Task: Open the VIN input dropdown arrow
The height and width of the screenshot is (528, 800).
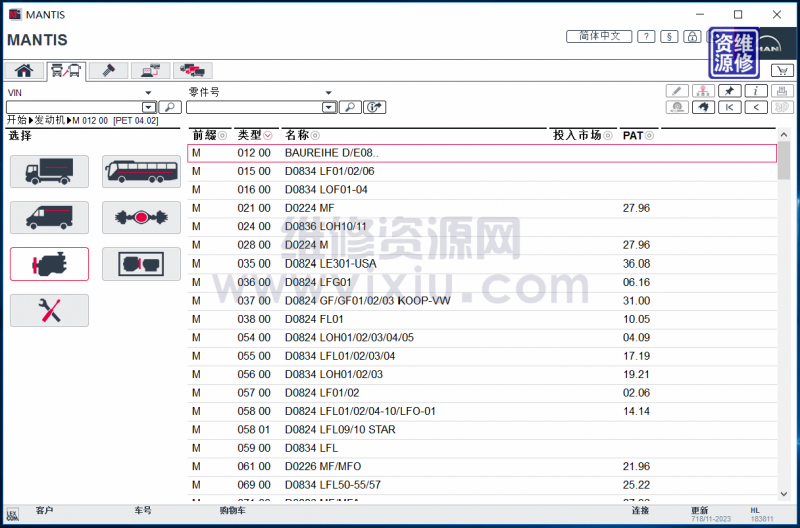Action: (x=149, y=107)
